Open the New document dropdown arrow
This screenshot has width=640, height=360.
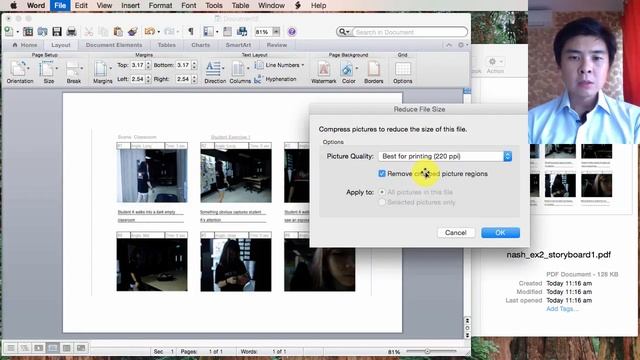[x=18, y=32]
